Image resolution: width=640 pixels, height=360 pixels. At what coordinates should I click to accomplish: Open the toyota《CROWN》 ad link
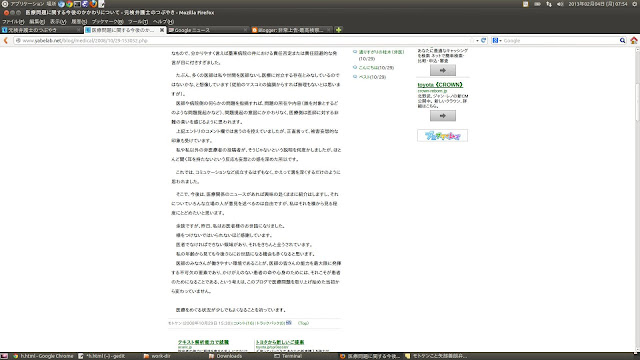pos(440,85)
